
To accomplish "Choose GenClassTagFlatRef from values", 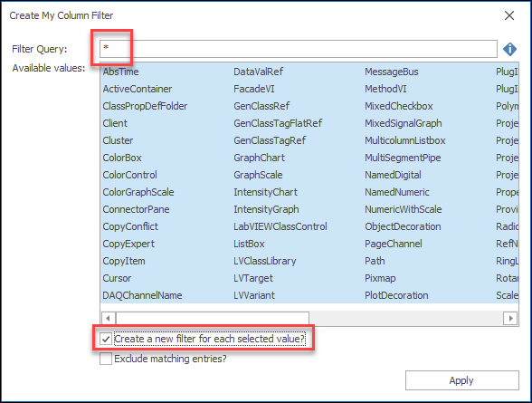I will click(278, 123).
